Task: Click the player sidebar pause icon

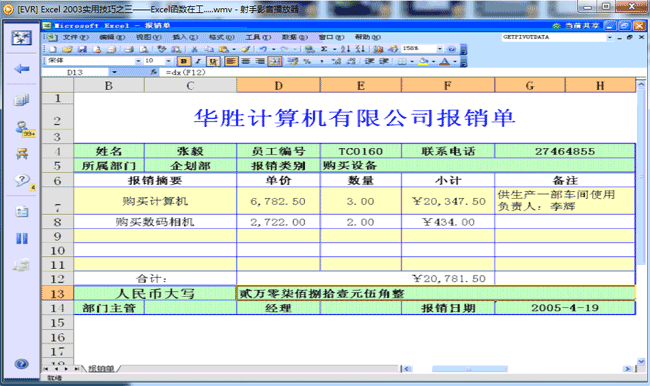Action: [22, 238]
